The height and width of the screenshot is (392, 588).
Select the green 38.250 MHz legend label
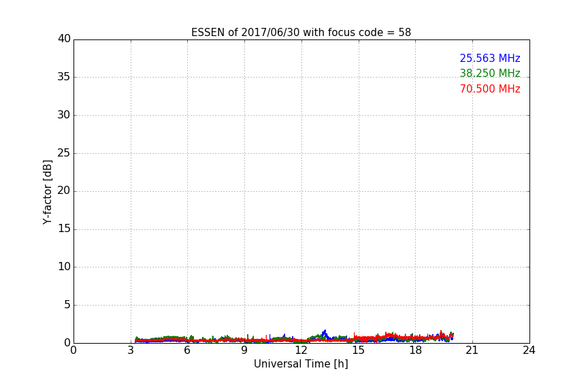pos(490,73)
